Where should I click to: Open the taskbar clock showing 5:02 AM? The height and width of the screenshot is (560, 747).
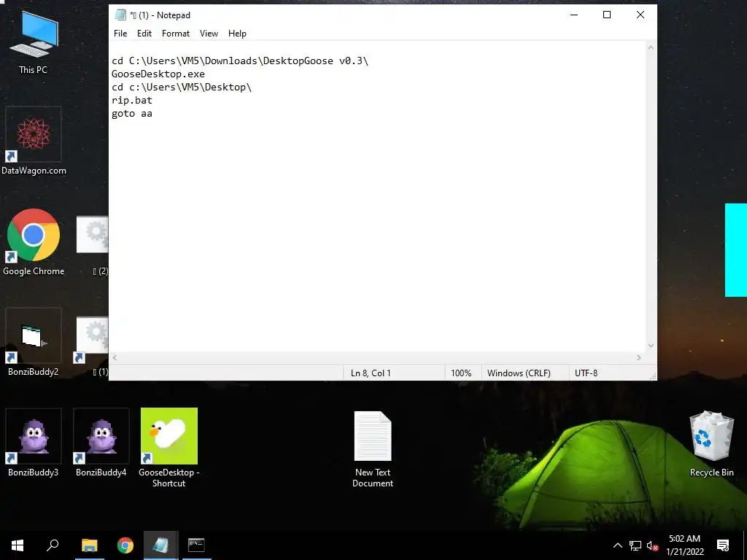coord(684,545)
